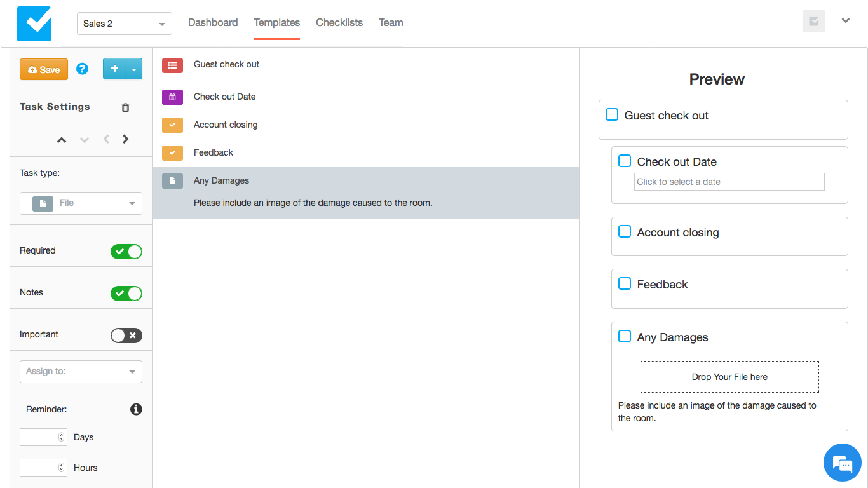Click the purple calendar icon for Check out Date

pyautogui.click(x=172, y=97)
